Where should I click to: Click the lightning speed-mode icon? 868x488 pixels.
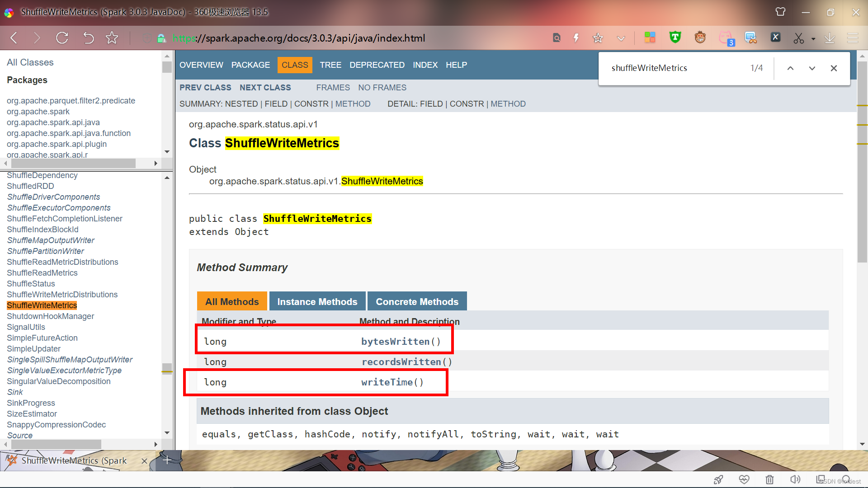tap(576, 38)
